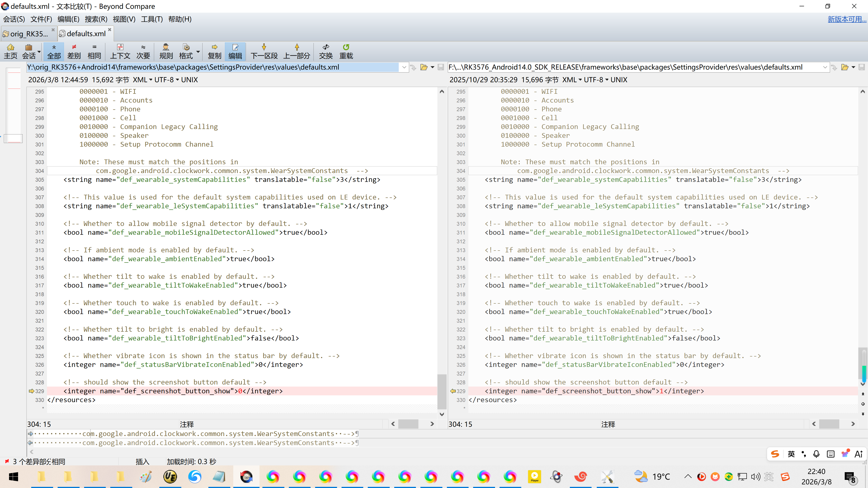Switch to the orig_RK35... session tab

pos(29,34)
